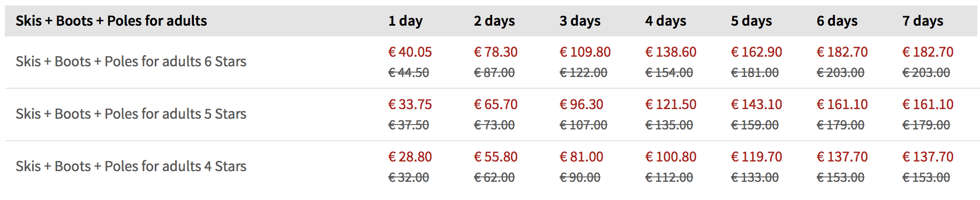This screenshot has height=200, width=980.
Task: Select the '7 days' column header
Action: [923, 21]
